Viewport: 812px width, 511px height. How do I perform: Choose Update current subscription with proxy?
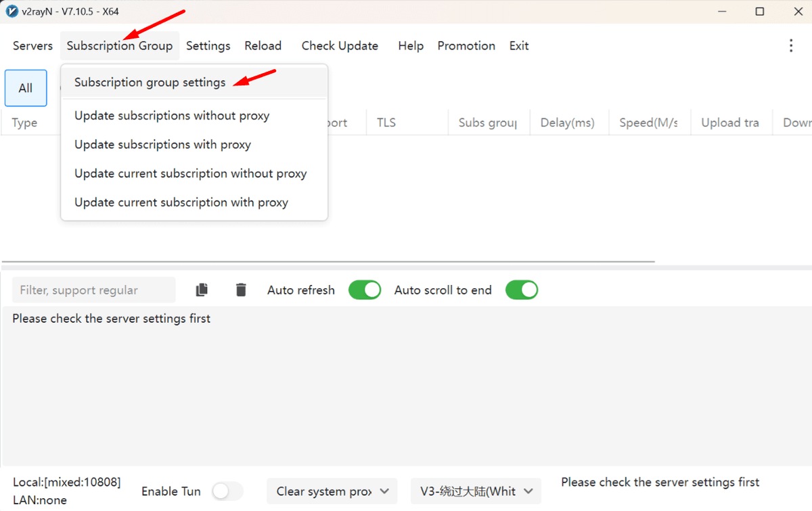[x=194, y=202]
